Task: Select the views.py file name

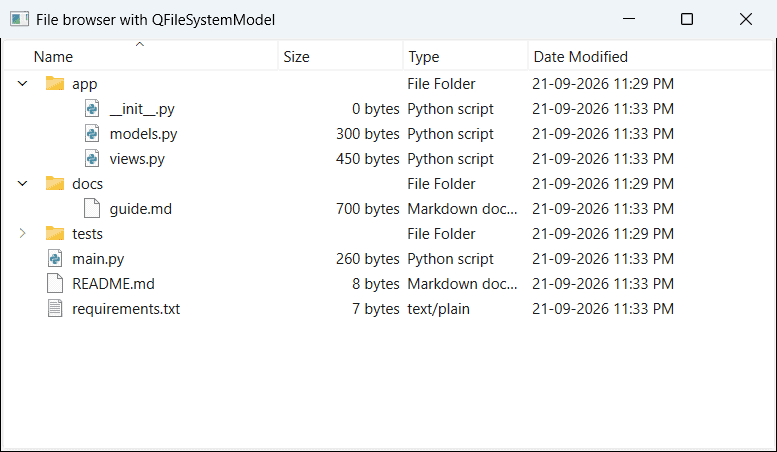Action: click(x=137, y=159)
